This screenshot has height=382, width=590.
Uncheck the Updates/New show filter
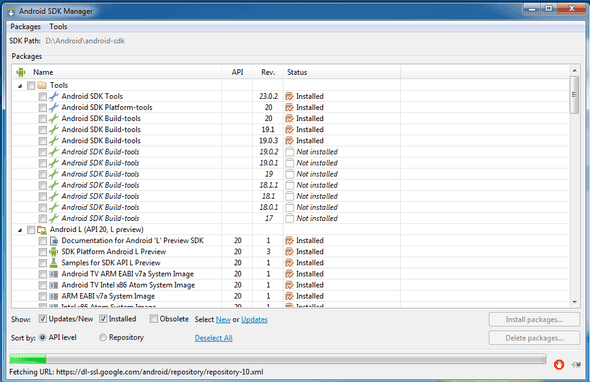[x=43, y=319]
